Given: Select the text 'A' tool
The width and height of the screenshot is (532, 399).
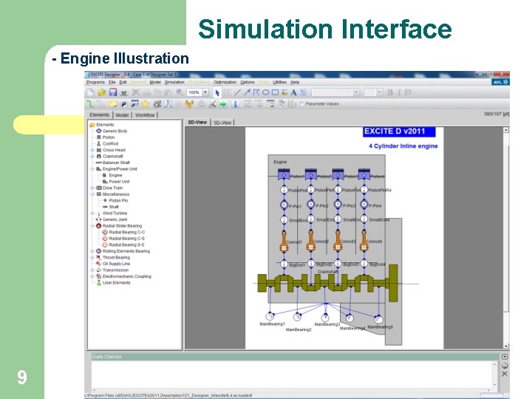Looking at the screenshot, I should coord(293,92).
